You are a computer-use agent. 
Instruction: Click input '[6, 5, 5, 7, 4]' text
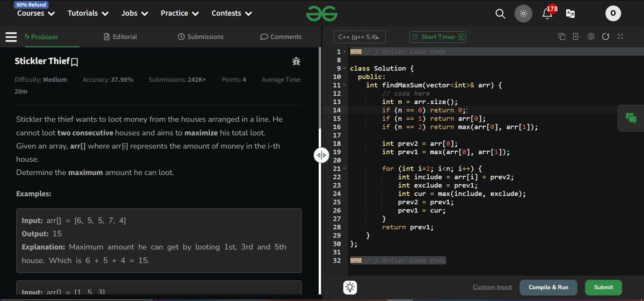100,221
